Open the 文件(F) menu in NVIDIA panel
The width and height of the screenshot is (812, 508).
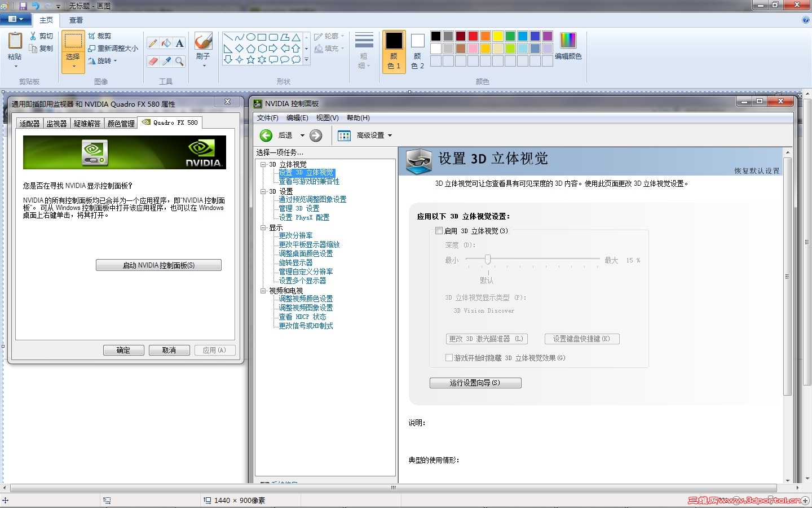point(268,118)
